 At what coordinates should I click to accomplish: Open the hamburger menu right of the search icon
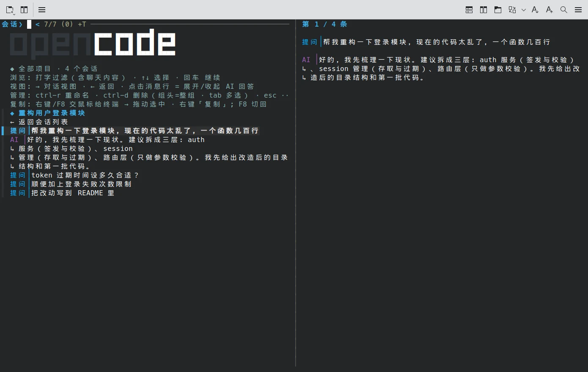click(578, 10)
